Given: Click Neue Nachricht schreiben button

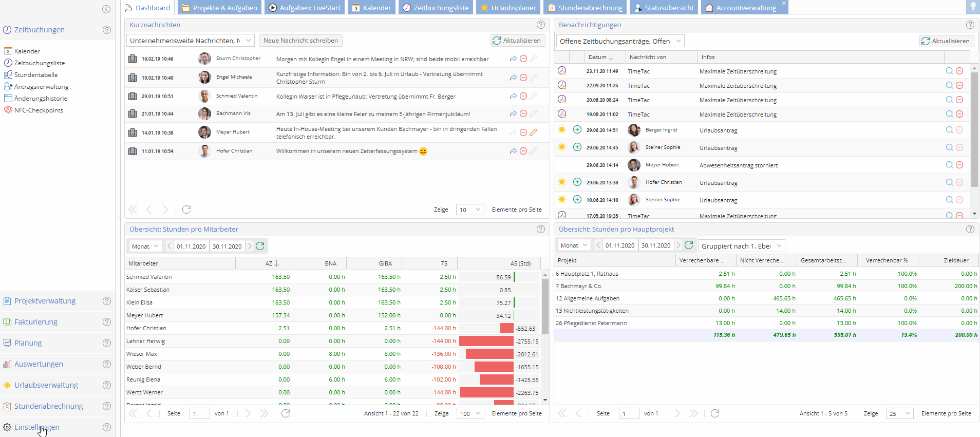Looking at the screenshot, I should click(300, 41).
